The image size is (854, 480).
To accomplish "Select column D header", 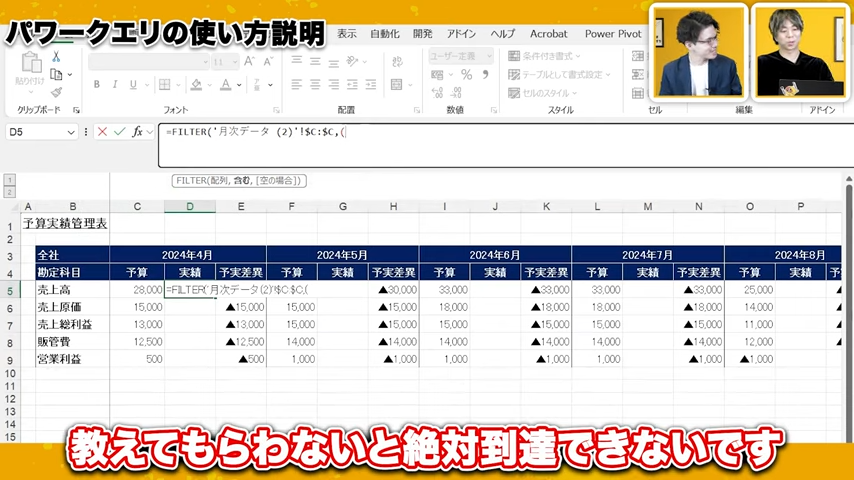I will click(190, 206).
